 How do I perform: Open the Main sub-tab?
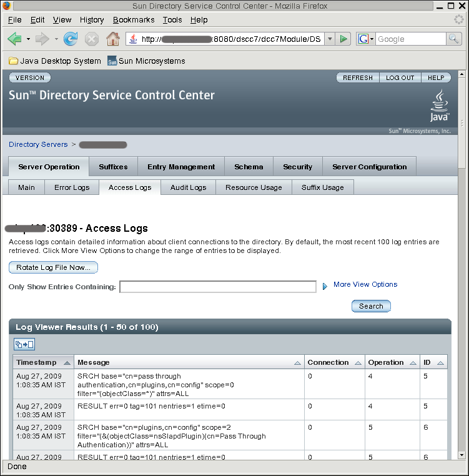pos(26,187)
